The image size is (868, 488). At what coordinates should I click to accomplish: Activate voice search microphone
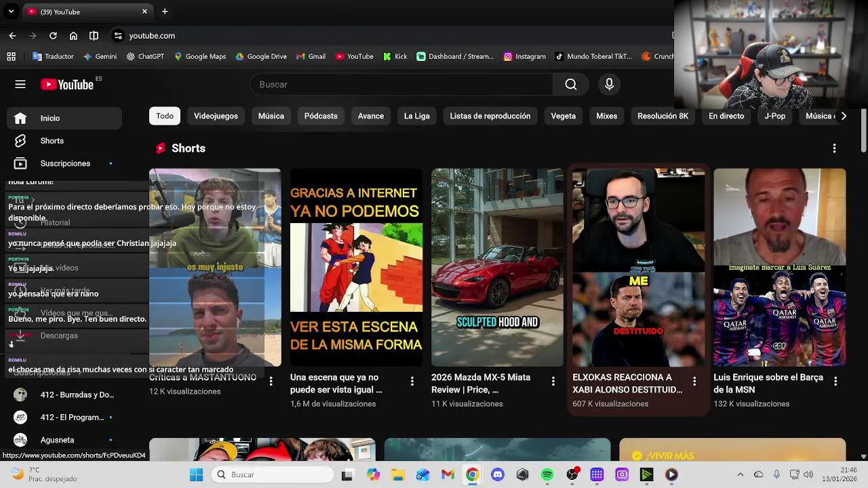pos(609,84)
